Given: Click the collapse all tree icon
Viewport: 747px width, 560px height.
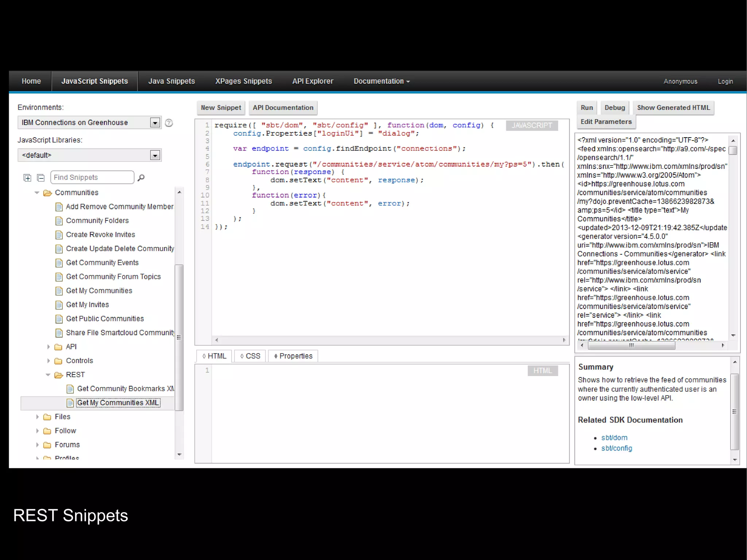Looking at the screenshot, I should pyautogui.click(x=41, y=178).
